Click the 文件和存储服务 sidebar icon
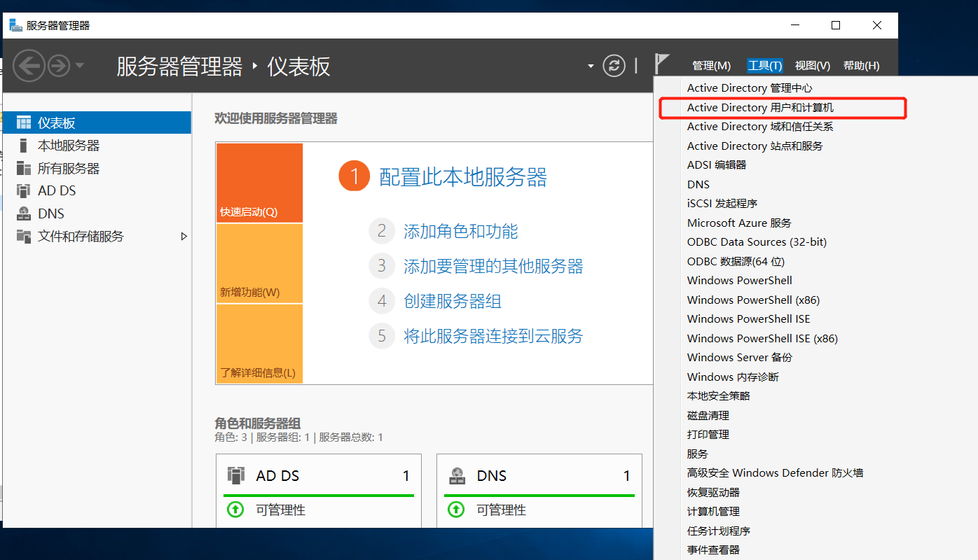 [24, 236]
